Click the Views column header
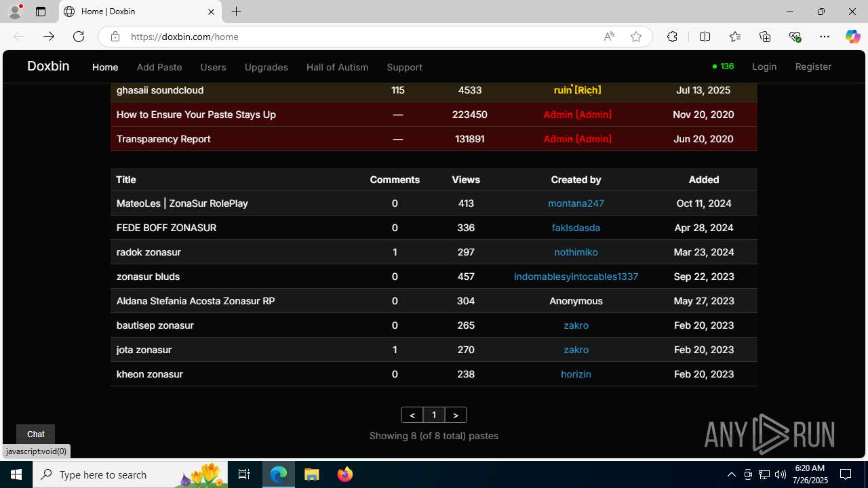The width and height of the screenshot is (868, 488). click(x=466, y=180)
